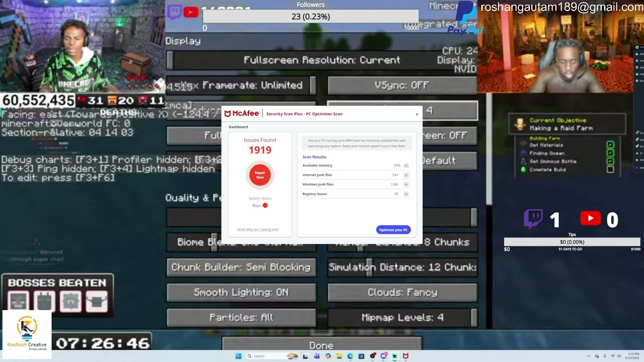The height and width of the screenshot is (362, 644).
Task: Adjust the Framerate: Unlimited slider
Action: click(x=242, y=85)
